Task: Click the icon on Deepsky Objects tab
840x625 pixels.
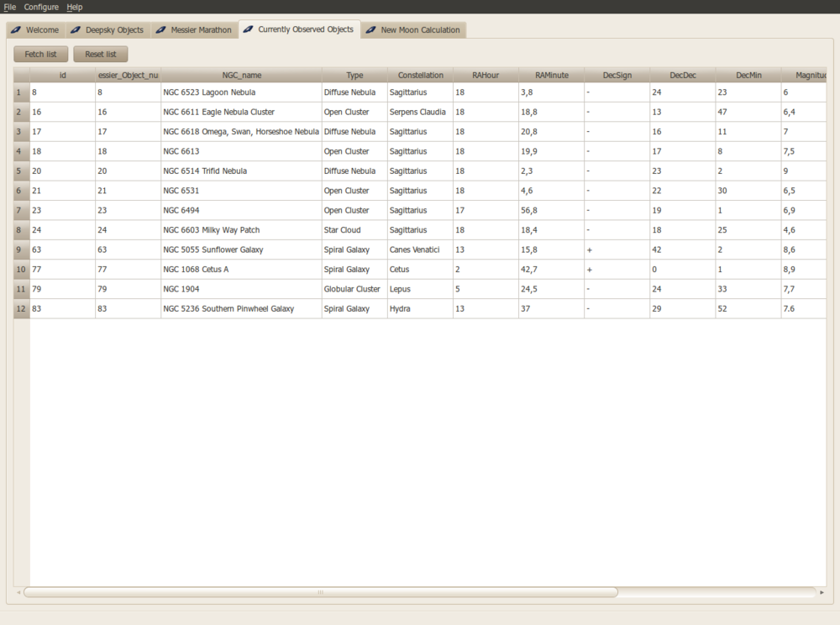Action: pyautogui.click(x=75, y=30)
